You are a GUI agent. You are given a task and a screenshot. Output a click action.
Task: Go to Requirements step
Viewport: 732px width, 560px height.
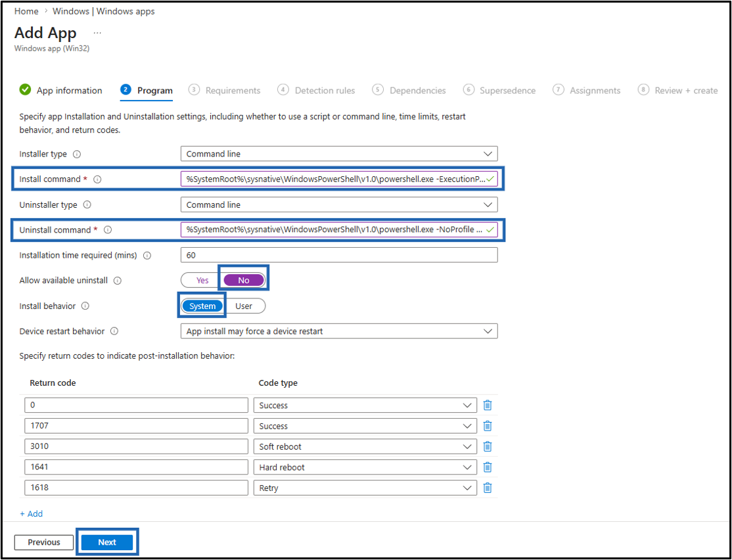pos(225,90)
